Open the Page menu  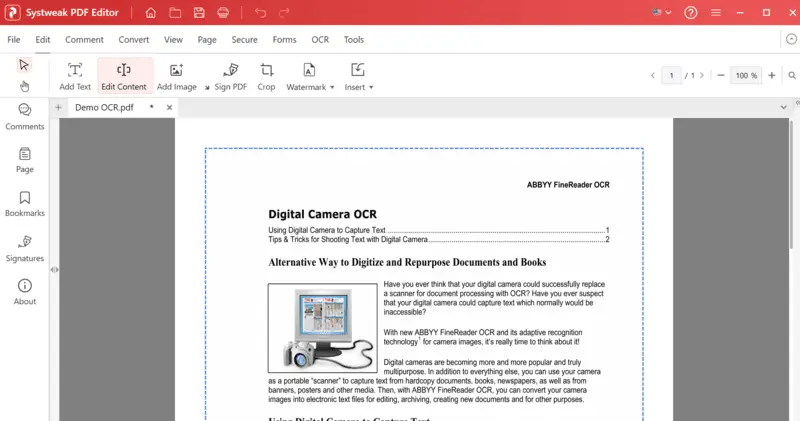point(207,39)
